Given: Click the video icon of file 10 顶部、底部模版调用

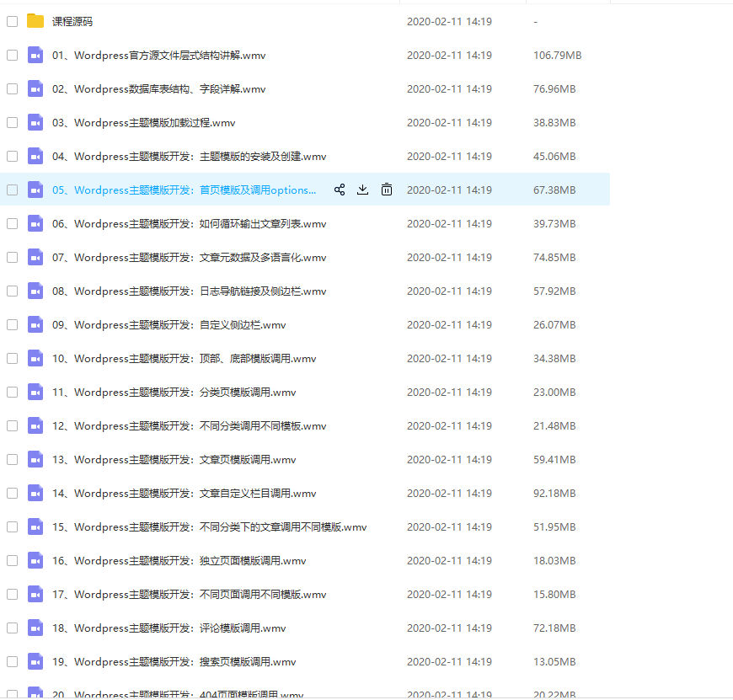Looking at the screenshot, I should click(35, 358).
